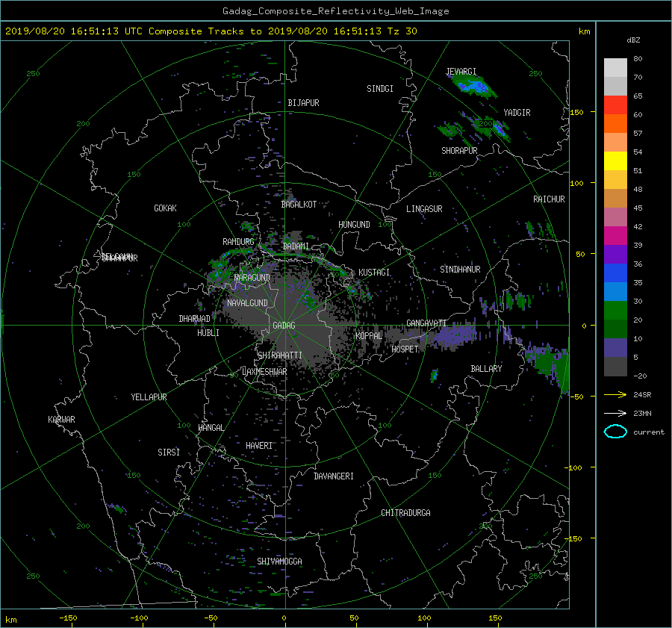Screen dimensions: 672x628
Task: Click the HUBLI city label
Action: (x=208, y=333)
